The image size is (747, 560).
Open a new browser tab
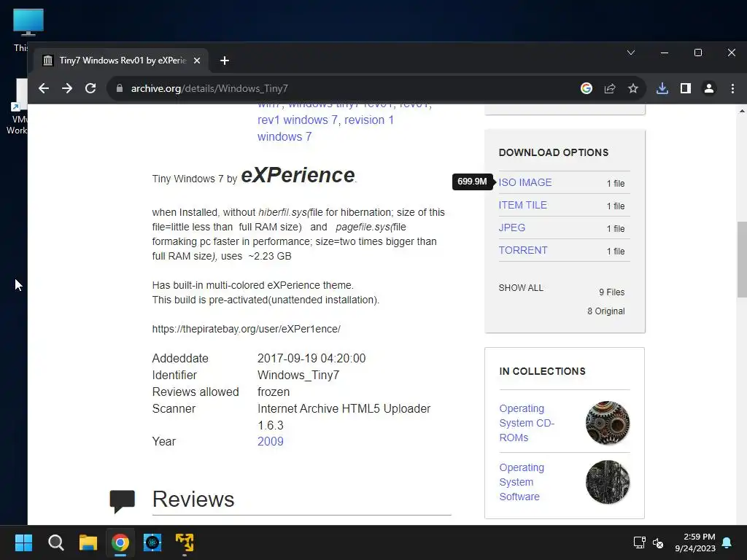pyautogui.click(x=225, y=61)
